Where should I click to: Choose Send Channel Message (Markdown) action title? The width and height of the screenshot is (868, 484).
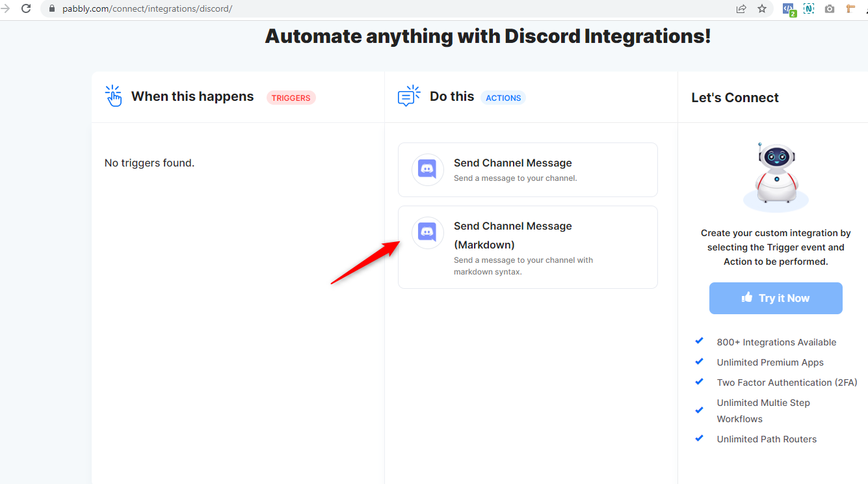(513, 235)
